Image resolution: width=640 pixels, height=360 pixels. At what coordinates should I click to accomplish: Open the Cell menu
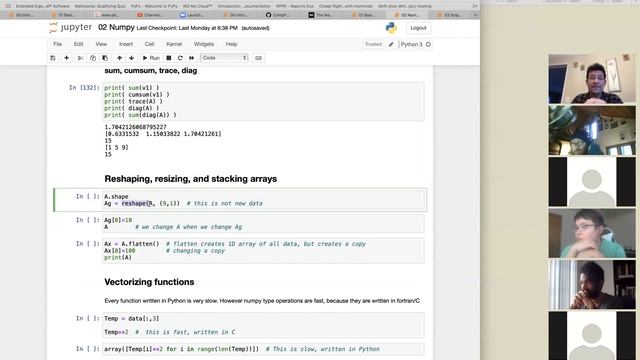click(149, 44)
